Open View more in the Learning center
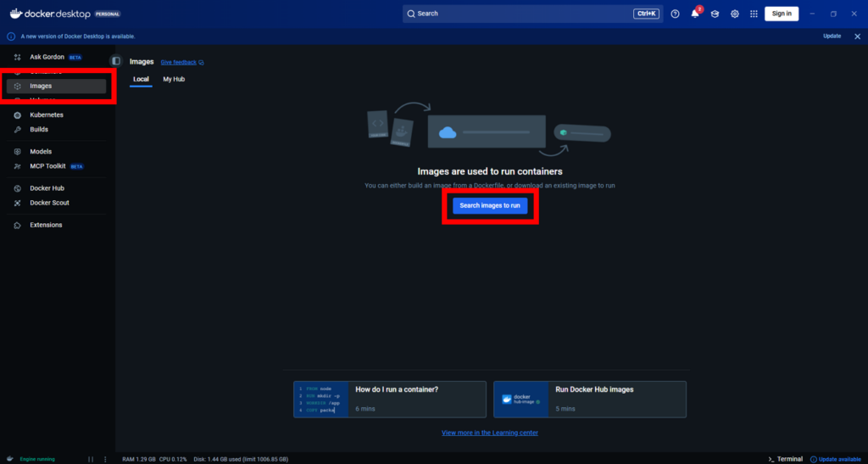 pyautogui.click(x=489, y=433)
